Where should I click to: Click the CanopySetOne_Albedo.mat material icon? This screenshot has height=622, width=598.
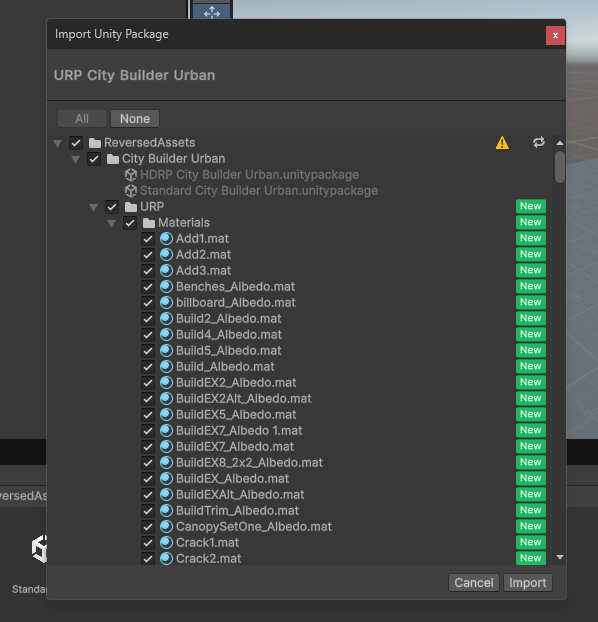166,527
